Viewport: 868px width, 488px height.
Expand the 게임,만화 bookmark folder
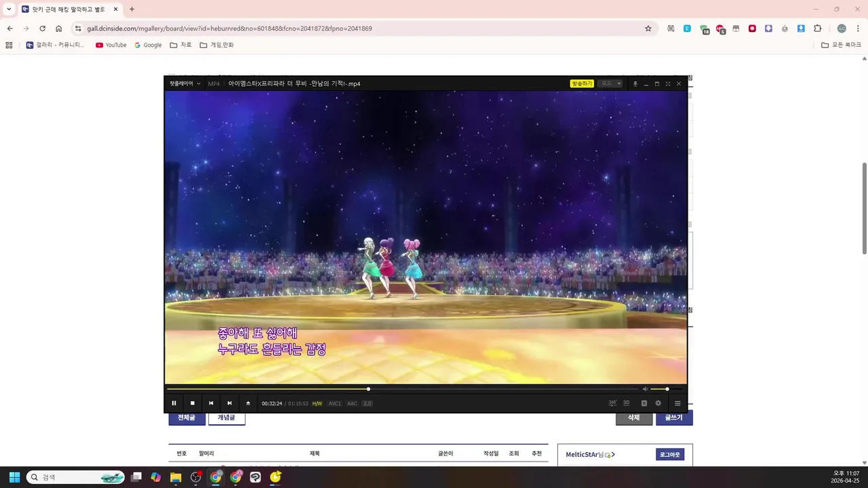(x=216, y=45)
